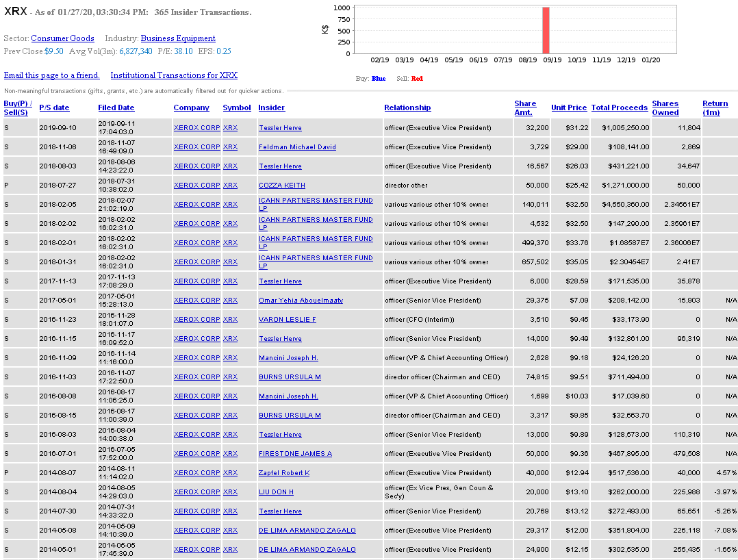The image size is (738, 560).
Task: Sort by the Filed Date column header
Action: pyautogui.click(x=116, y=107)
